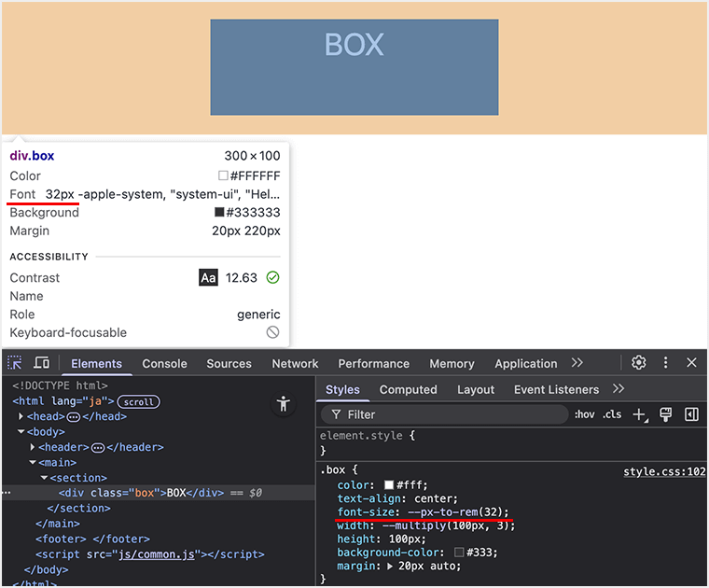Expand head's collapsed ellipsis badge
The width and height of the screenshot is (709, 588).
[x=74, y=416]
